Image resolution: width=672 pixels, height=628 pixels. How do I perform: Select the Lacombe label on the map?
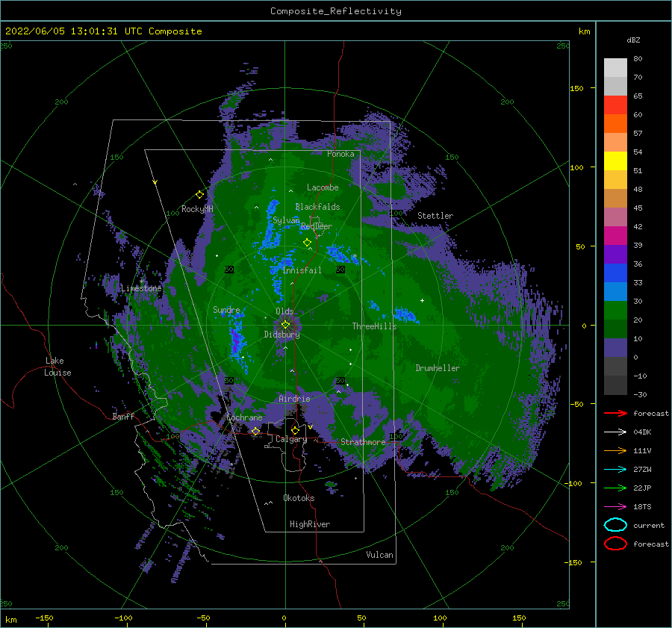[x=323, y=187]
